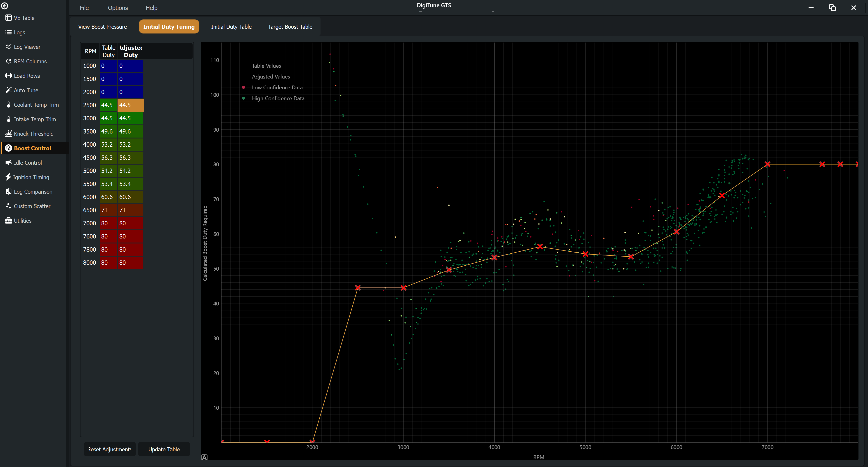Click Update Table button
Image resolution: width=868 pixels, height=467 pixels.
coord(164,449)
